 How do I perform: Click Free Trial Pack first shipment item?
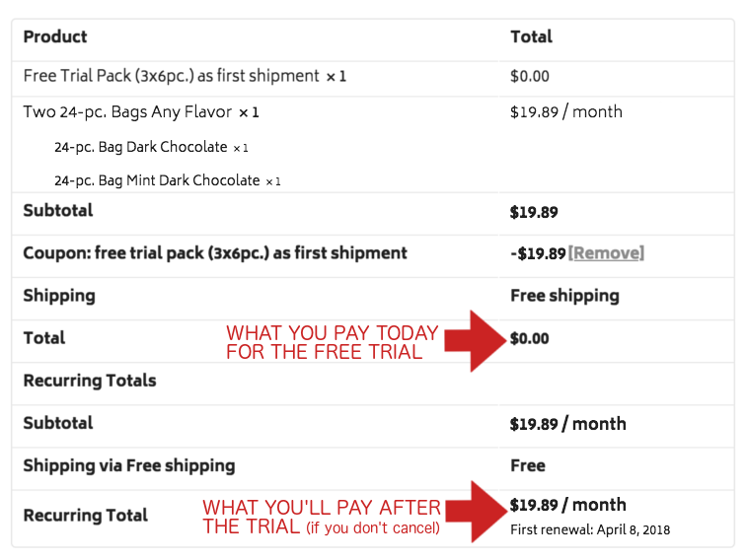(185, 76)
